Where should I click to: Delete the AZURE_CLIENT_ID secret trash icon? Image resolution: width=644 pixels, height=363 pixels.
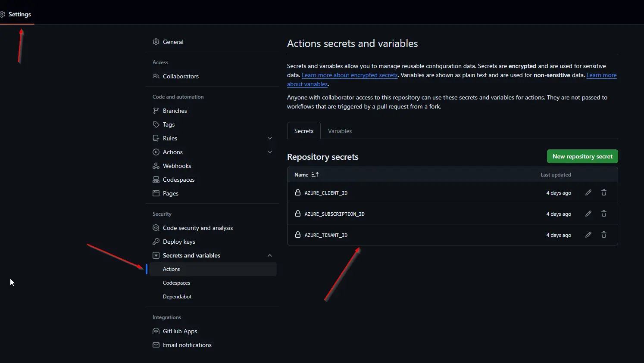(x=604, y=192)
